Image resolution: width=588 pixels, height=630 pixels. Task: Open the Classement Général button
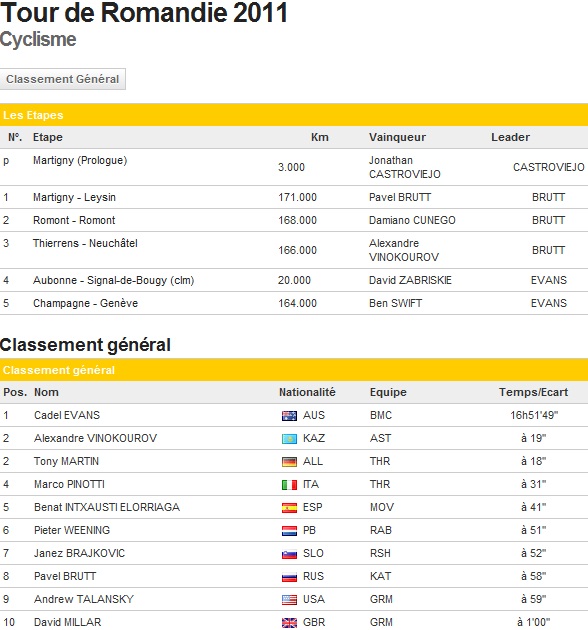pyautogui.click(x=63, y=79)
